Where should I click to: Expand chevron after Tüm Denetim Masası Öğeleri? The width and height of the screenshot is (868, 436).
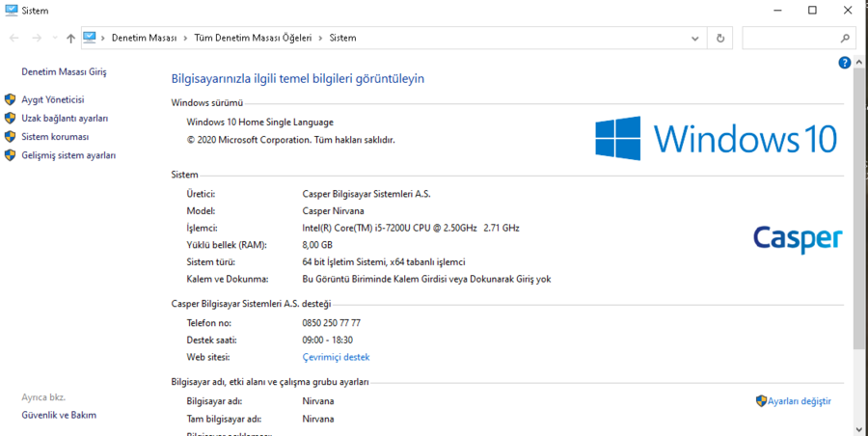click(320, 39)
